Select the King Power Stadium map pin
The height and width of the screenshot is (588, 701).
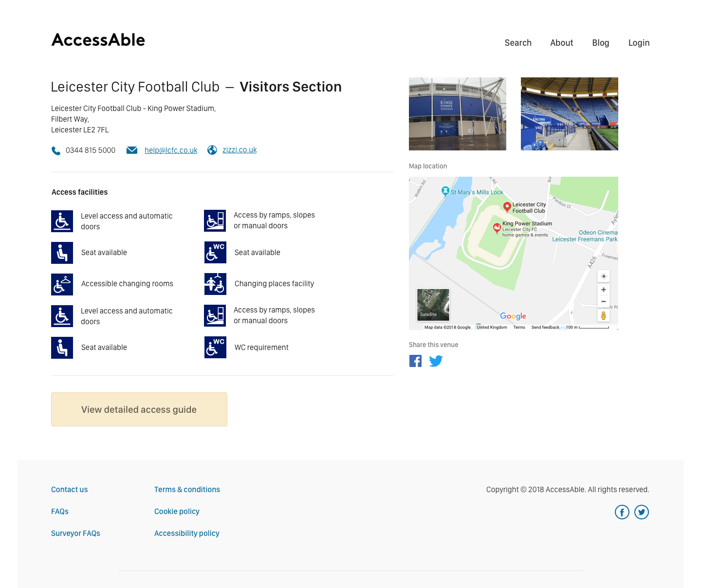coord(497,228)
